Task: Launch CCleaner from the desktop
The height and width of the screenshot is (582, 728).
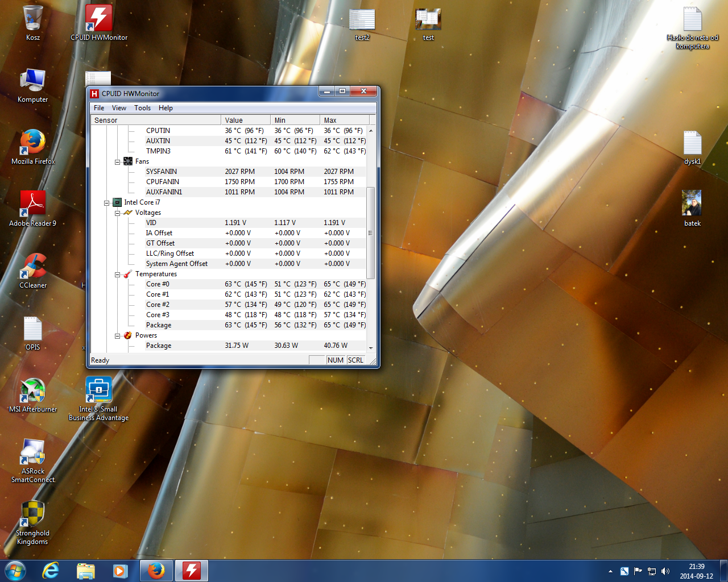Action: [x=33, y=267]
